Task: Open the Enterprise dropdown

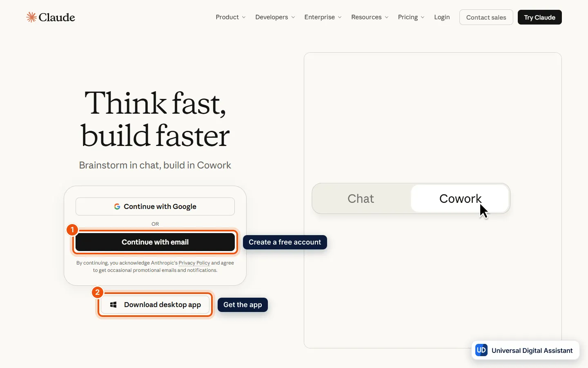Action: (323, 17)
